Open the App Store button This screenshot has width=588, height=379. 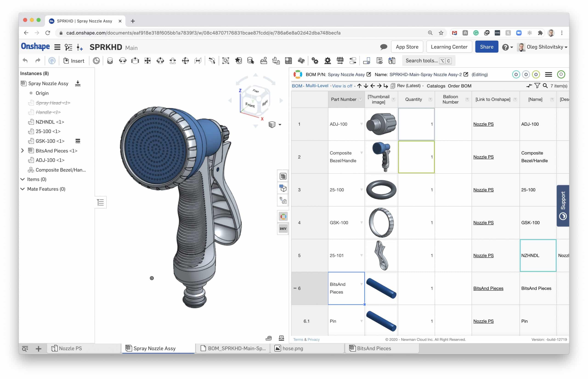[x=407, y=47]
